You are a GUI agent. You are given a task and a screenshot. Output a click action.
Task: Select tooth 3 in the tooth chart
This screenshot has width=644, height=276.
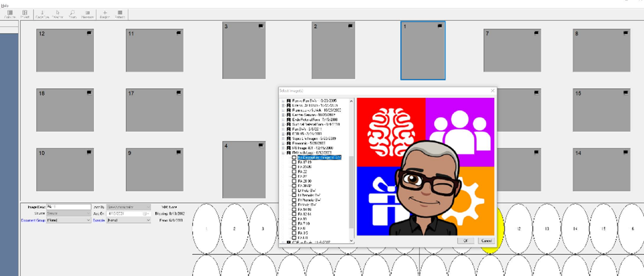point(263,229)
